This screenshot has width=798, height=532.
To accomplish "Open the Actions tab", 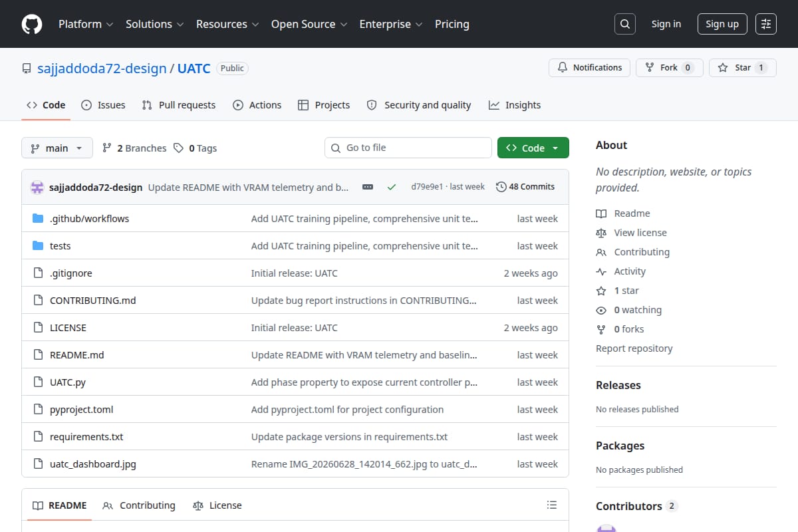I will (x=257, y=105).
